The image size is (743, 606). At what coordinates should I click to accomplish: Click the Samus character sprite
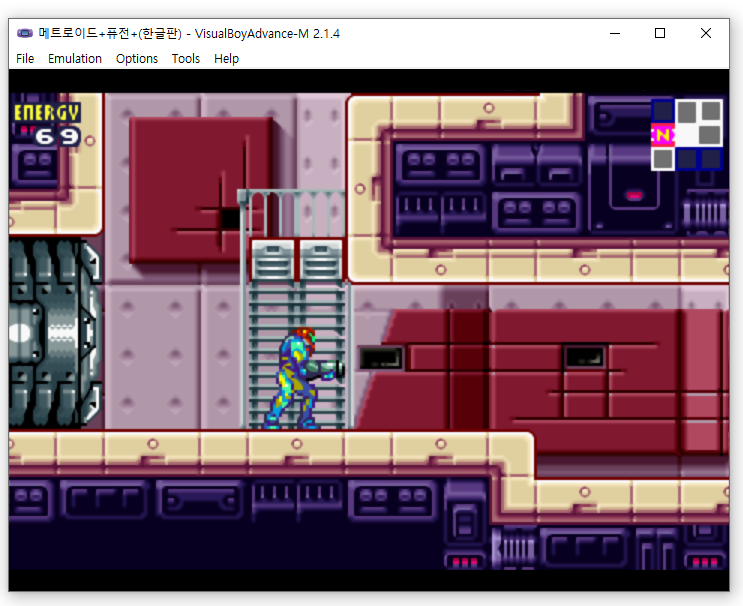(303, 378)
